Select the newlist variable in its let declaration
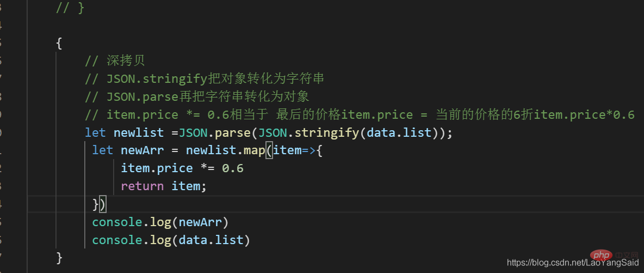The height and width of the screenshot is (273, 644). pos(139,133)
